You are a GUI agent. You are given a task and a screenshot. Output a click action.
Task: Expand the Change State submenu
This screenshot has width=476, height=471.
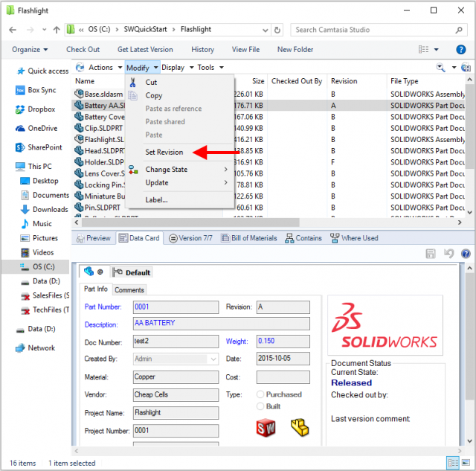pos(225,169)
